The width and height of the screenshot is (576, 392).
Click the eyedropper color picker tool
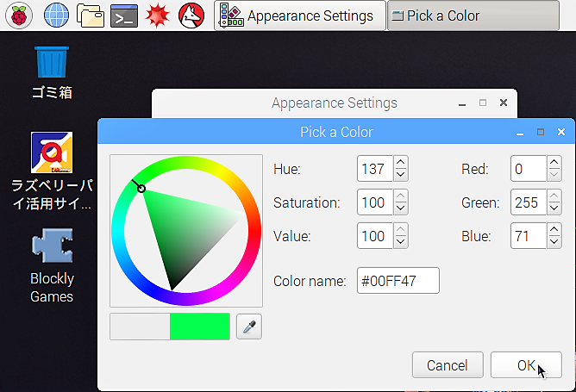[249, 327]
